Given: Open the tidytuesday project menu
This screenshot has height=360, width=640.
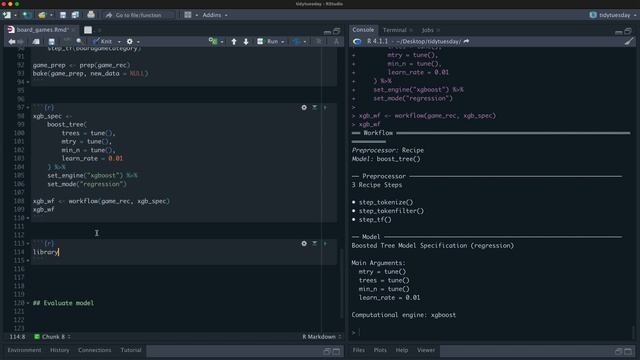Looking at the screenshot, I should point(613,15).
